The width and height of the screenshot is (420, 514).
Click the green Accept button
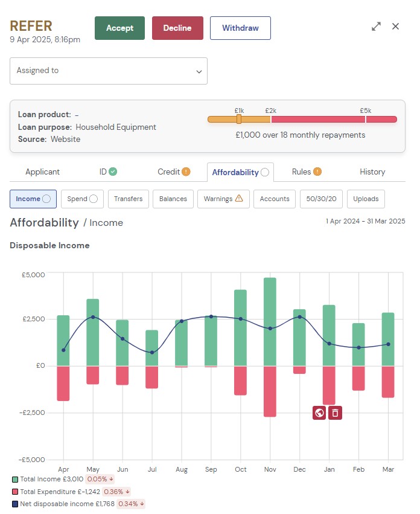[x=119, y=28]
